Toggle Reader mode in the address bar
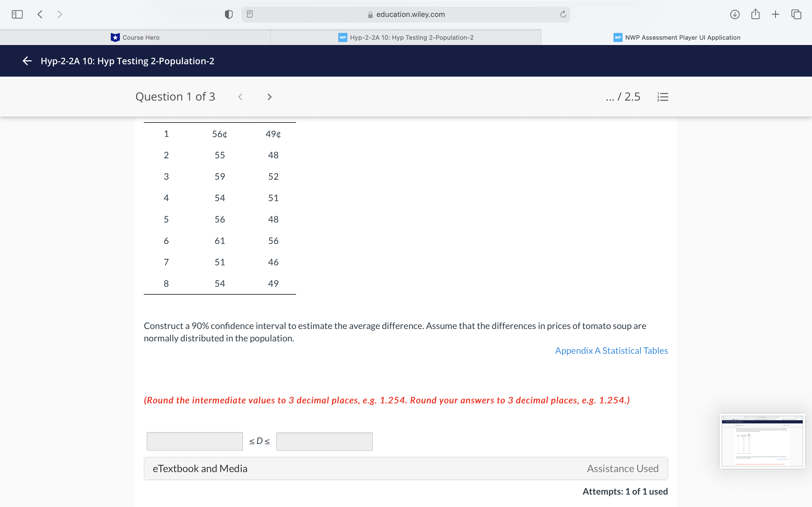This screenshot has width=812, height=507. pyautogui.click(x=249, y=14)
